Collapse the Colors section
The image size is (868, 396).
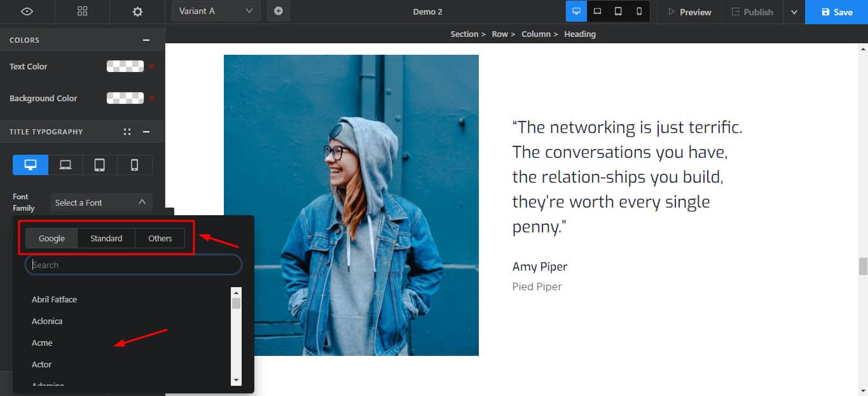pyautogui.click(x=146, y=40)
